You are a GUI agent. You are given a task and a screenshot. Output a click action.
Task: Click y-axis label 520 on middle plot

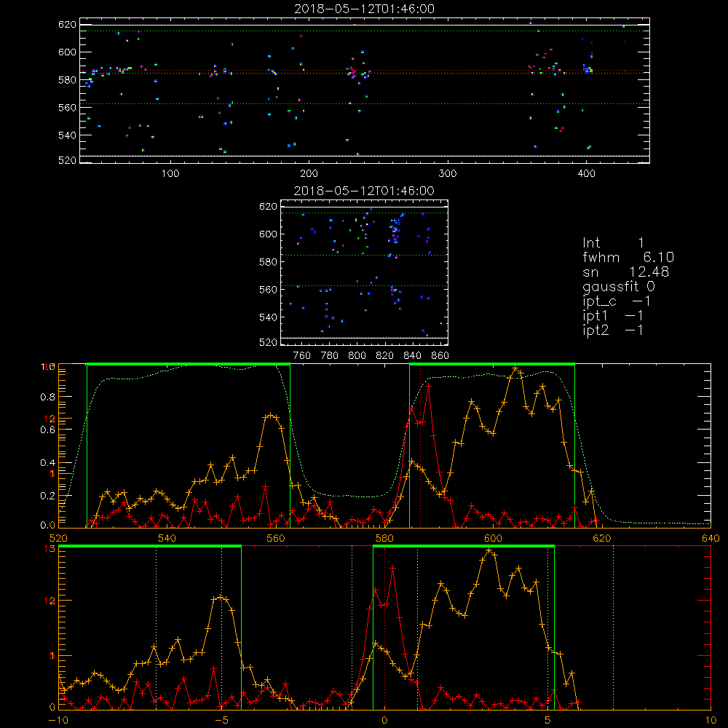coord(269,342)
